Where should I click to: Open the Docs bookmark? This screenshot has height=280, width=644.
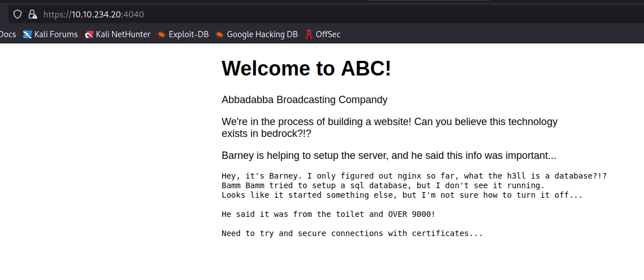tap(8, 34)
